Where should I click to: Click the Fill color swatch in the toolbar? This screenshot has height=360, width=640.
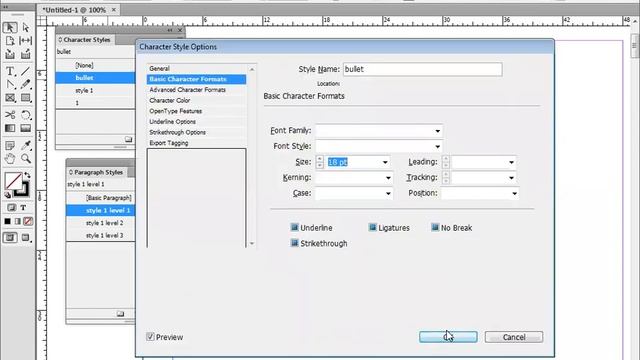[13, 181]
